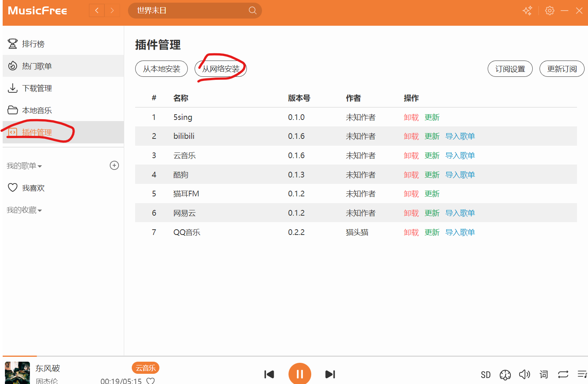Open playback speed dial icon
This screenshot has width=588, height=384.
pyautogui.click(x=505, y=375)
